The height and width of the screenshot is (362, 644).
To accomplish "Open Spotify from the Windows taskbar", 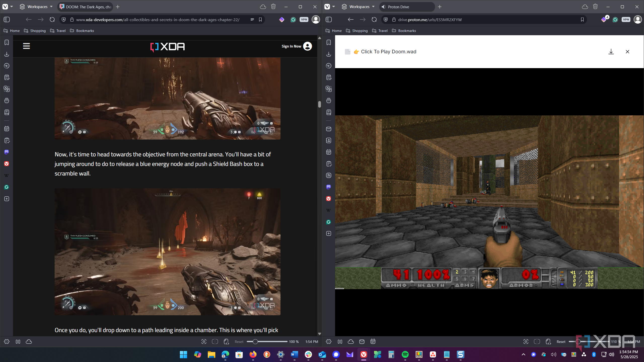I will (405, 354).
